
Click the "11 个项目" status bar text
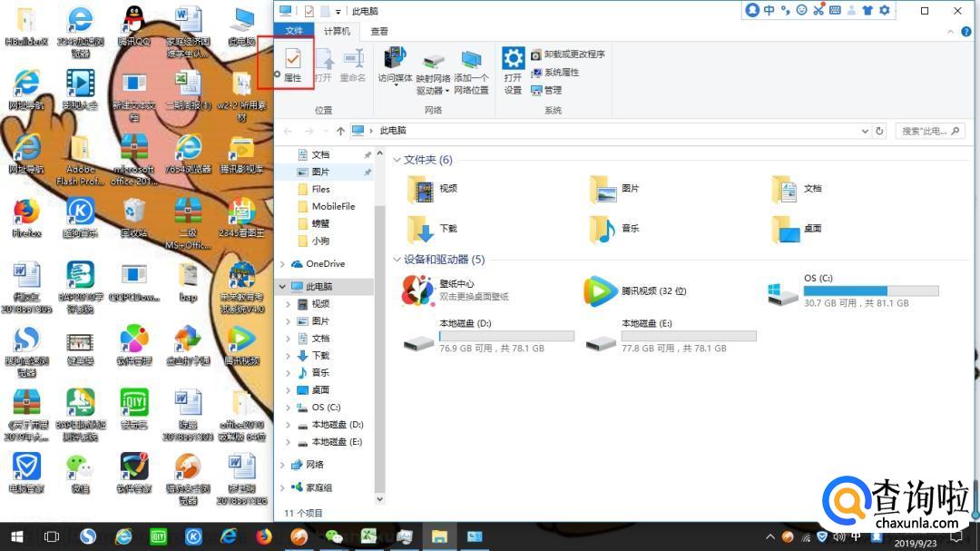303,514
